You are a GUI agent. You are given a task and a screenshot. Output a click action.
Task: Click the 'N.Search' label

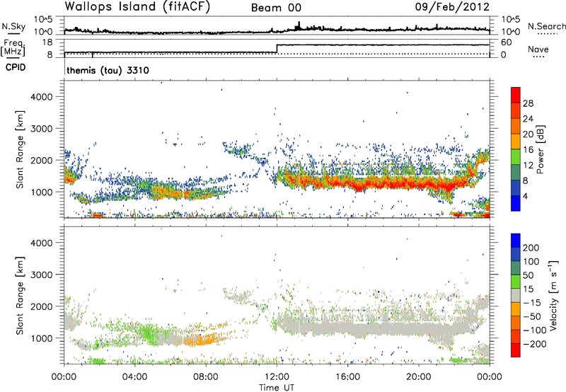(546, 26)
